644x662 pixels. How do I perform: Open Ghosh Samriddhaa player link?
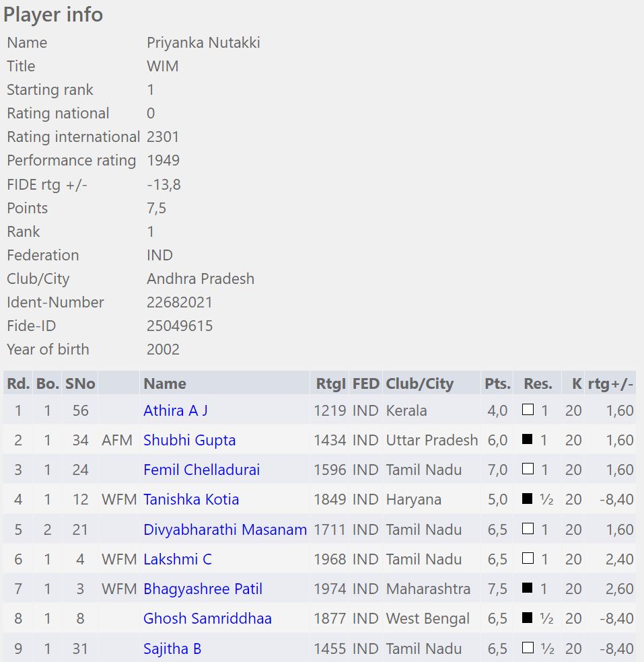point(207,618)
